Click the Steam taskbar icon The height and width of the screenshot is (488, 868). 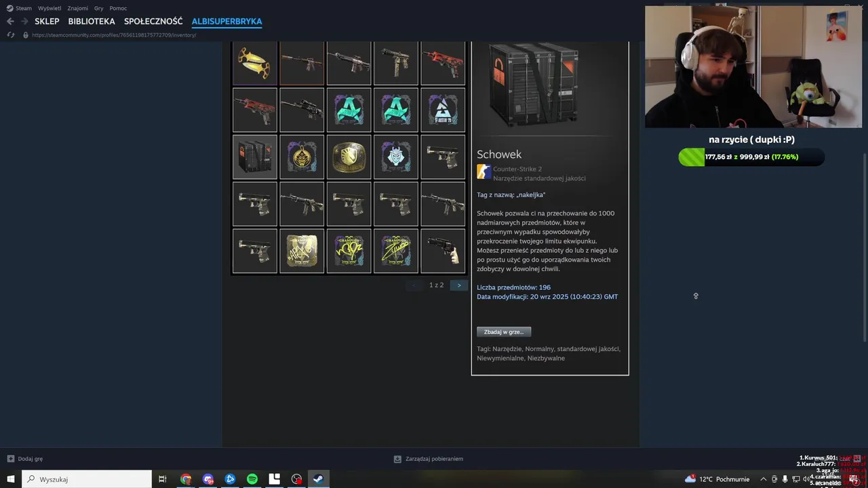pos(317,479)
